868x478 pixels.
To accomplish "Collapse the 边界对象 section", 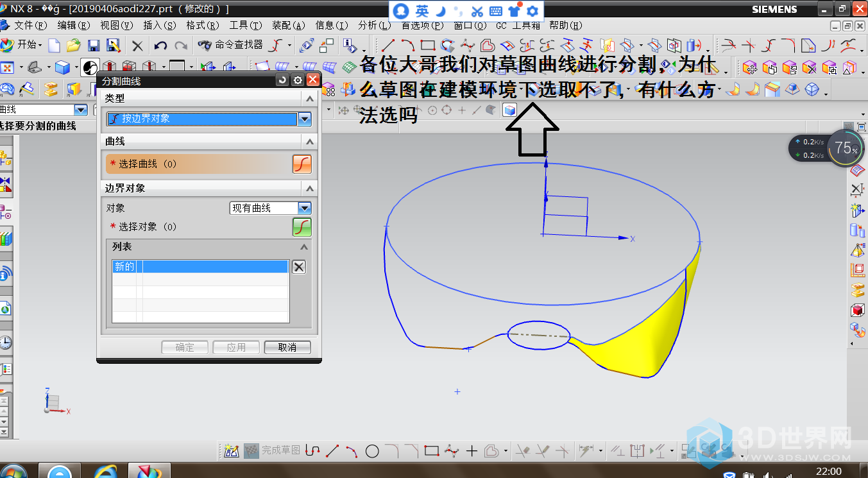I will pyautogui.click(x=310, y=188).
